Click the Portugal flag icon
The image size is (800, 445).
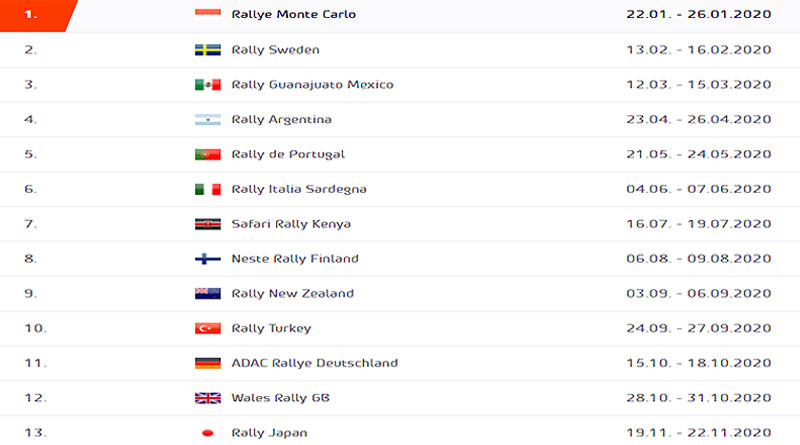[x=208, y=154]
